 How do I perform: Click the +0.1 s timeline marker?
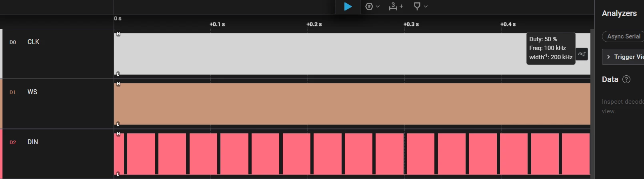tap(217, 24)
